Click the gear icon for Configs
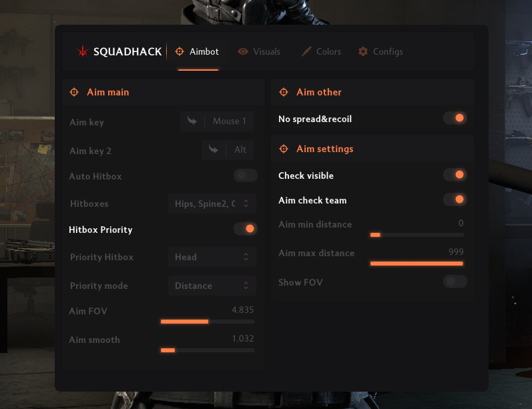The height and width of the screenshot is (409, 532). click(x=363, y=52)
